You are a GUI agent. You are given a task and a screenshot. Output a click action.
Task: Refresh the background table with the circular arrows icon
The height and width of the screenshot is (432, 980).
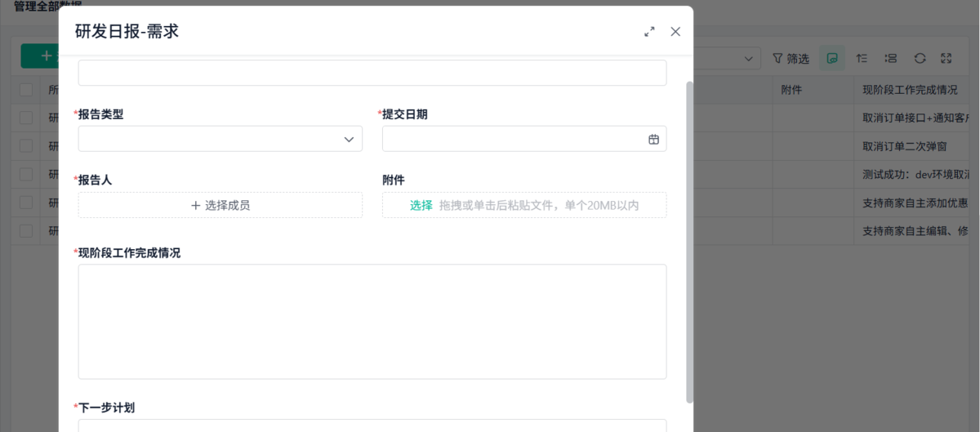(920, 59)
